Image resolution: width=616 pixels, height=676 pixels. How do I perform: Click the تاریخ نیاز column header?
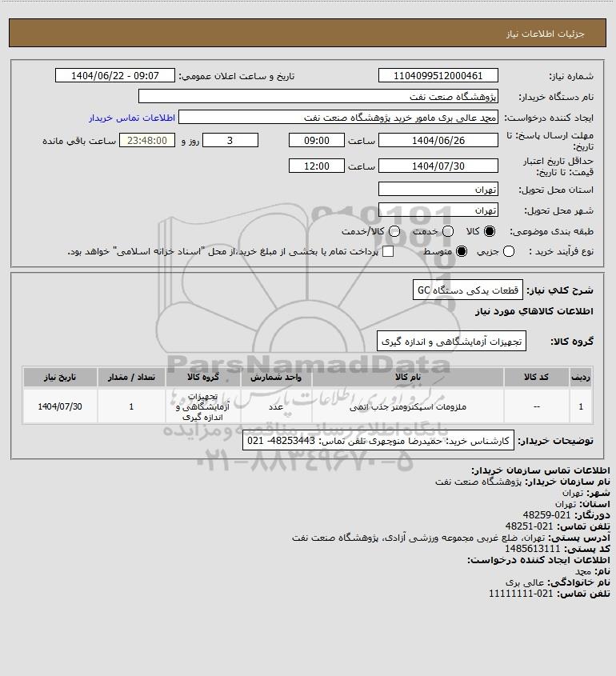click(60, 378)
